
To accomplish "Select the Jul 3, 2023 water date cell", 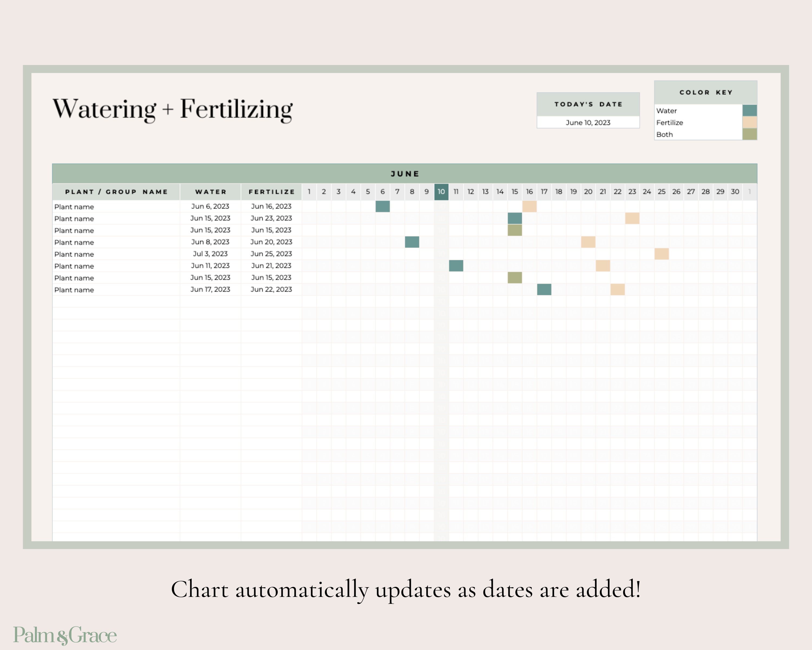I will tap(210, 254).
